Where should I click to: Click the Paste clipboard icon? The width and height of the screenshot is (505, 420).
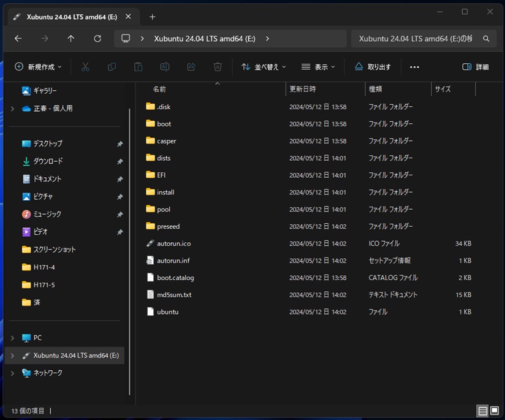coord(138,67)
